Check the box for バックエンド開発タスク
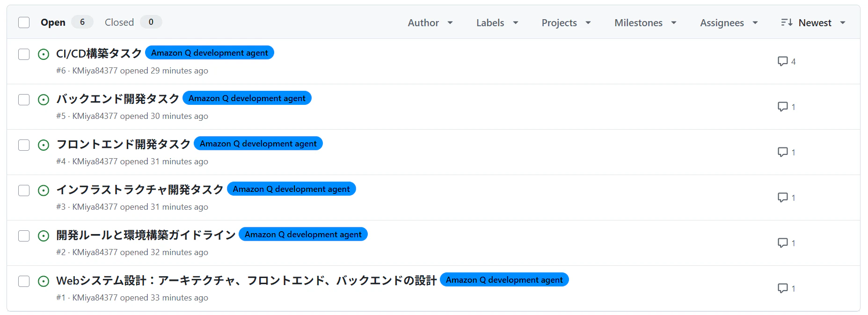The image size is (868, 315). [x=24, y=100]
